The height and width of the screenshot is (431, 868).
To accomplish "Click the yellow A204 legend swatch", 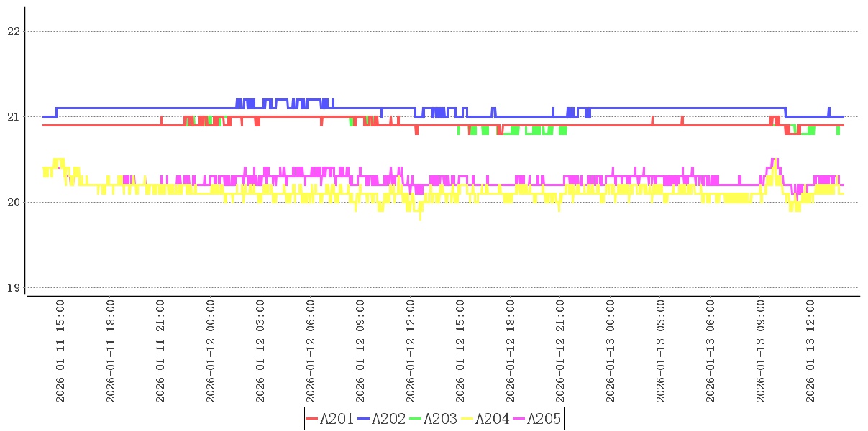I will pyautogui.click(x=467, y=419).
